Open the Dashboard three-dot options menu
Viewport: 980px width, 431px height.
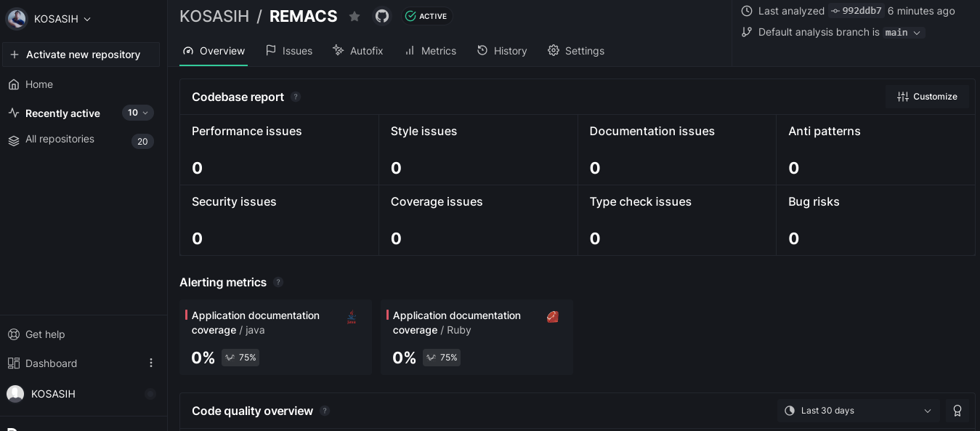(x=151, y=363)
